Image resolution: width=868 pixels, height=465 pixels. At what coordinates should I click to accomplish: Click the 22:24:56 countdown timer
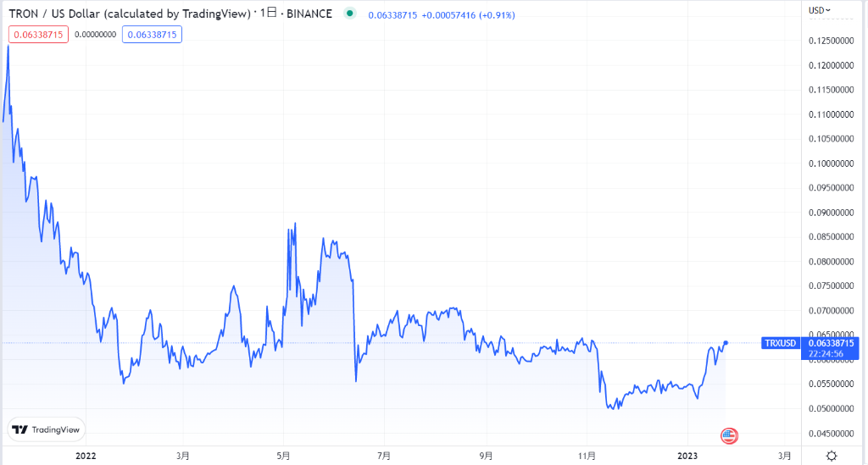(x=826, y=354)
